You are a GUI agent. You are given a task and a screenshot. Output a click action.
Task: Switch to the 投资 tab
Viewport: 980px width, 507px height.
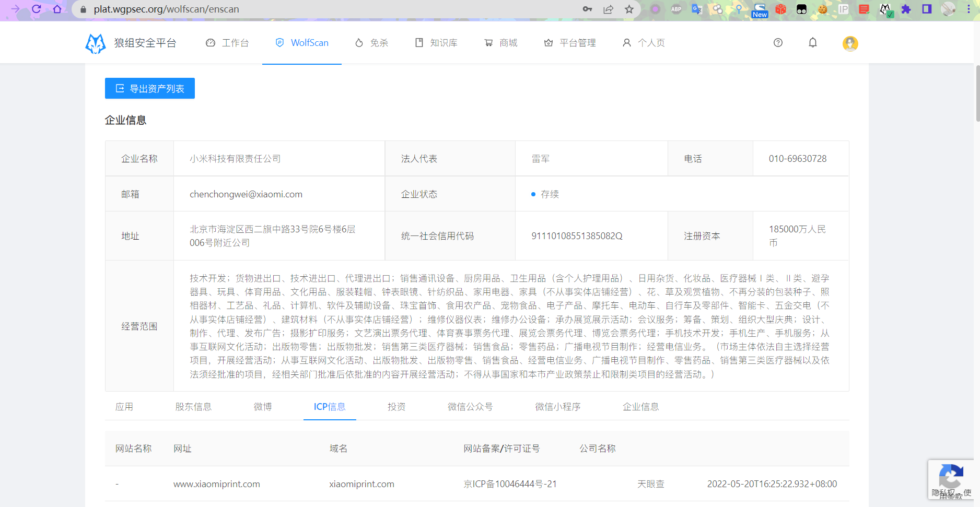click(396, 407)
